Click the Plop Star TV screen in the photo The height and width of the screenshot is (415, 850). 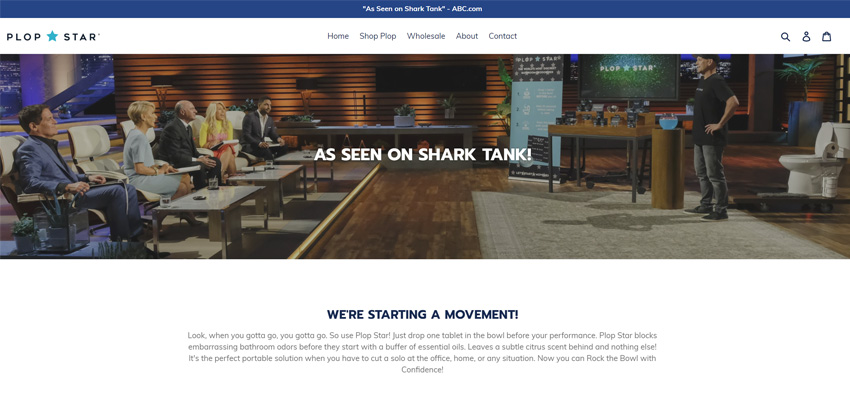(628, 76)
